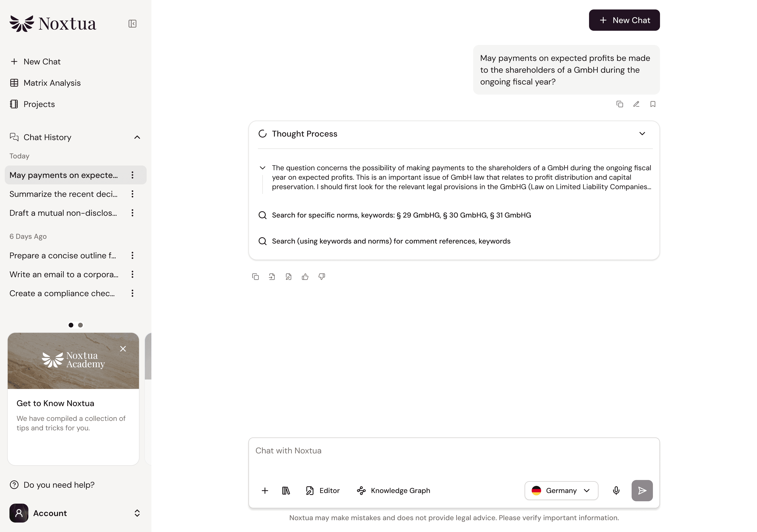
Task: Open the Germany jurisdiction dropdown
Action: point(561,490)
